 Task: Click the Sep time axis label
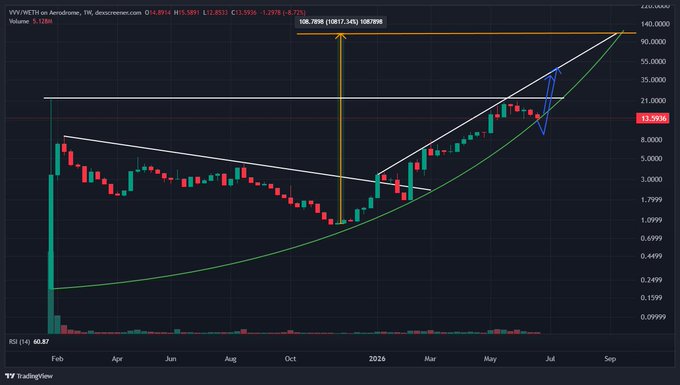coord(610,359)
